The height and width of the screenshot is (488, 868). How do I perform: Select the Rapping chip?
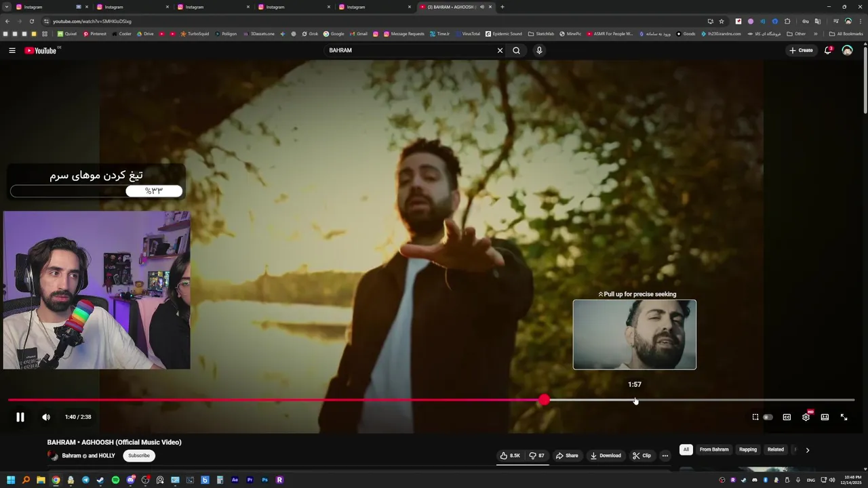click(x=748, y=449)
